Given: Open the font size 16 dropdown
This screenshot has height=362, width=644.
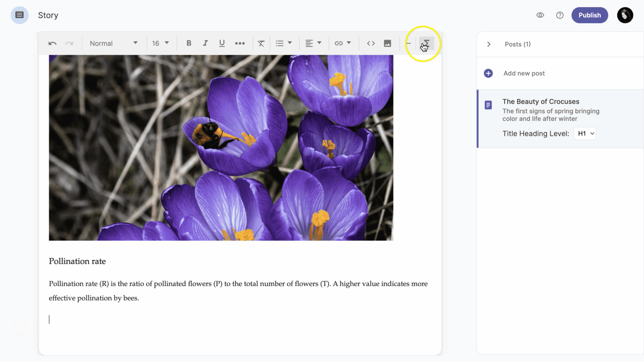Looking at the screenshot, I should pyautogui.click(x=161, y=43).
